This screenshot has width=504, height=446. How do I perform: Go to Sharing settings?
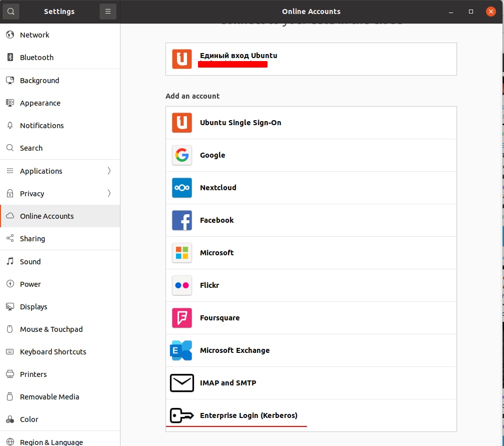coord(60,238)
